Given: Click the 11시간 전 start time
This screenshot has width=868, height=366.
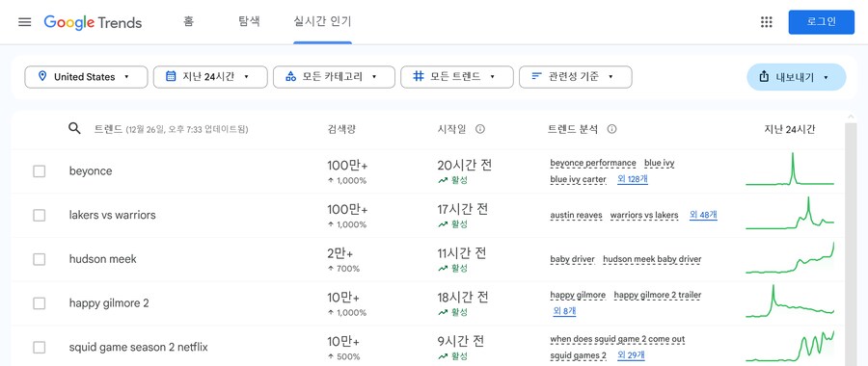Looking at the screenshot, I should tap(462, 253).
